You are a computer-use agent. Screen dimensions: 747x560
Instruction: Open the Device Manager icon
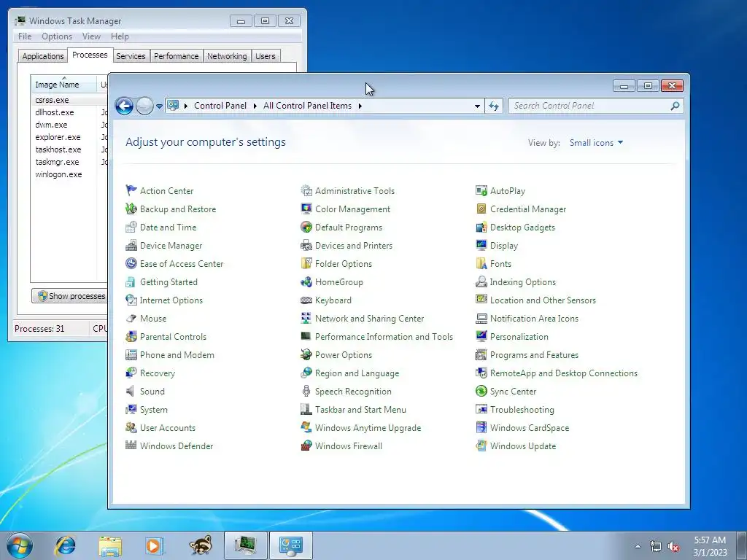point(131,245)
